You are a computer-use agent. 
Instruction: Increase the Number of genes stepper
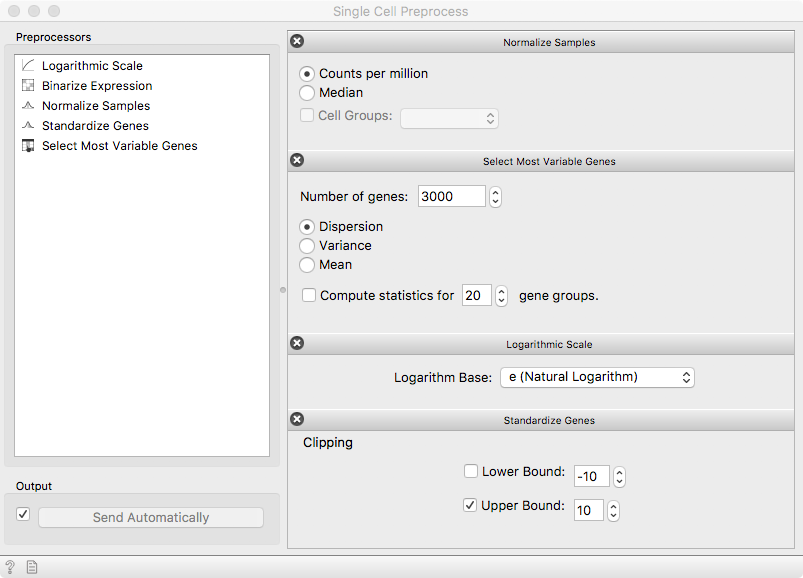click(x=495, y=192)
